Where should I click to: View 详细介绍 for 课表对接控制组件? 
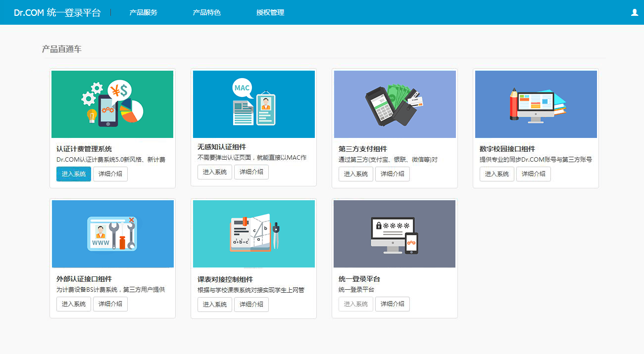click(251, 305)
